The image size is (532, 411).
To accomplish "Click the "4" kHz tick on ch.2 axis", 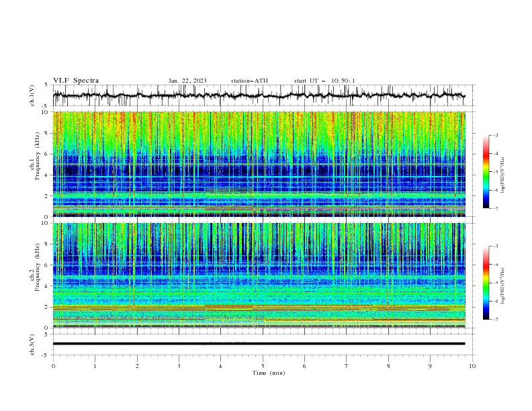I will [x=48, y=286].
